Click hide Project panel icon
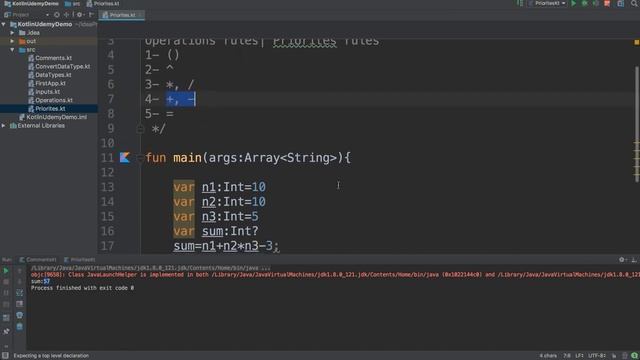This screenshot has height=360, width=640. pos(91,15)
